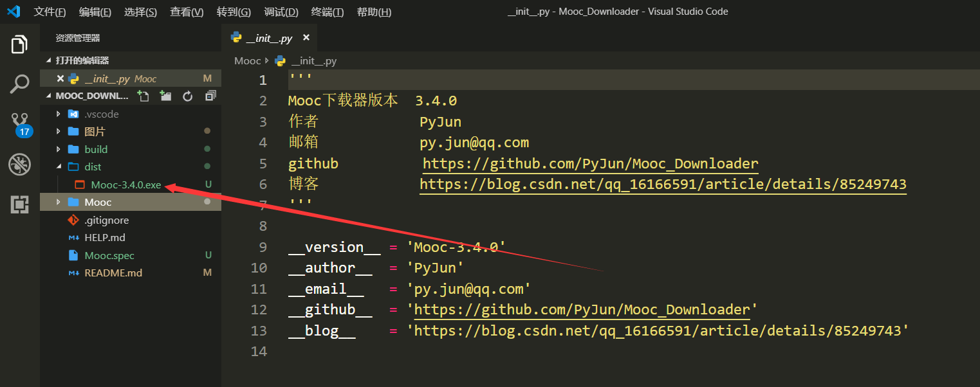
Task: Collapse the 打开的编辑器 section
Action: click(82, 60)
